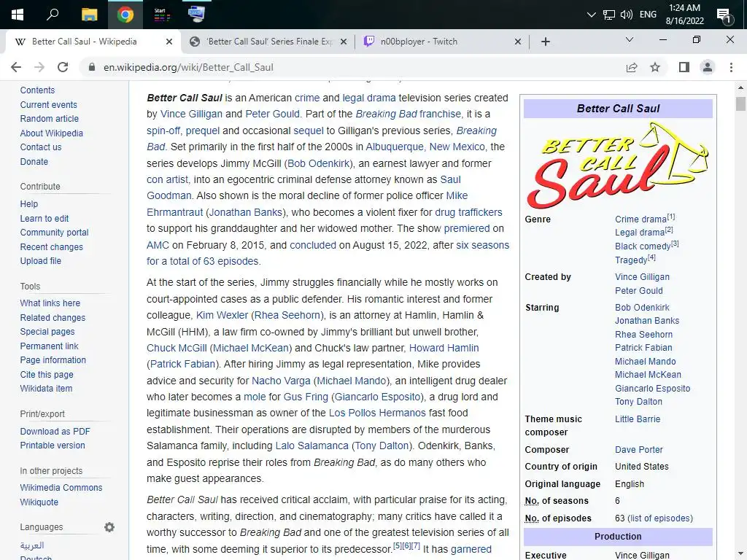747x560 pixels.
Task: Open Chrome three-dot menu
Action: [731, 67]
